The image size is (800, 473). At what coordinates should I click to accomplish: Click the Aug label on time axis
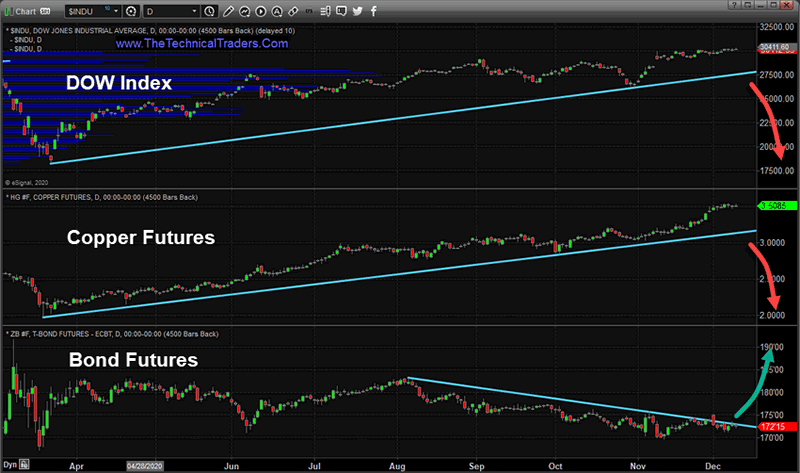click(397, 466)
